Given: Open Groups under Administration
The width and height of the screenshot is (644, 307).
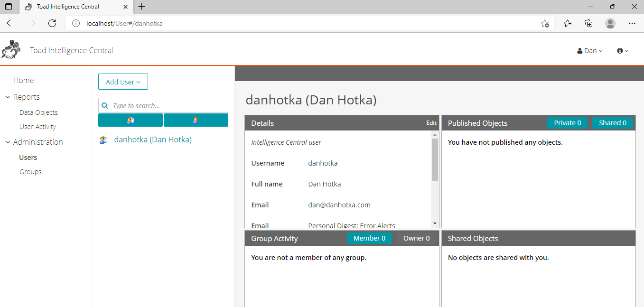Looking at the screenshot, I should 30,172.
